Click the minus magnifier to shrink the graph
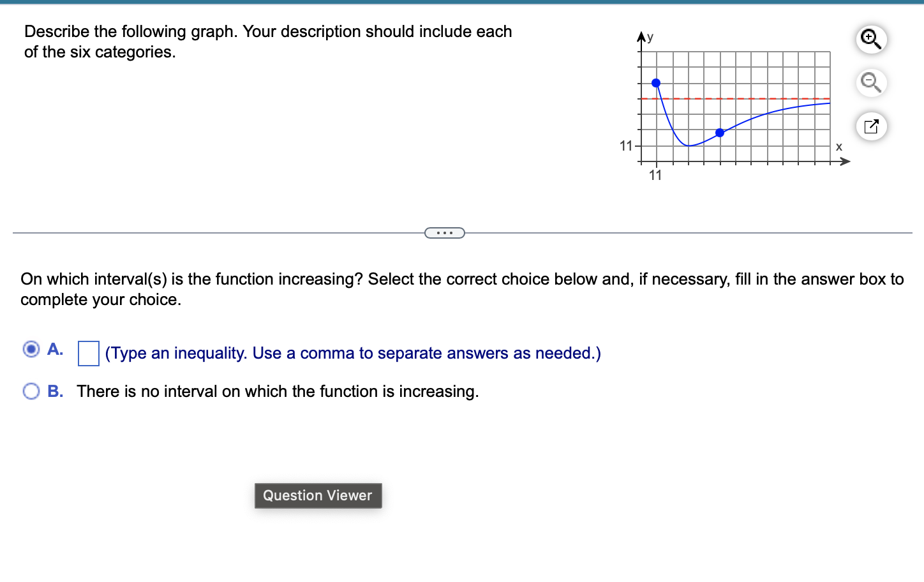This screenshot has height=582, width=924. click(x=871, y=84)
